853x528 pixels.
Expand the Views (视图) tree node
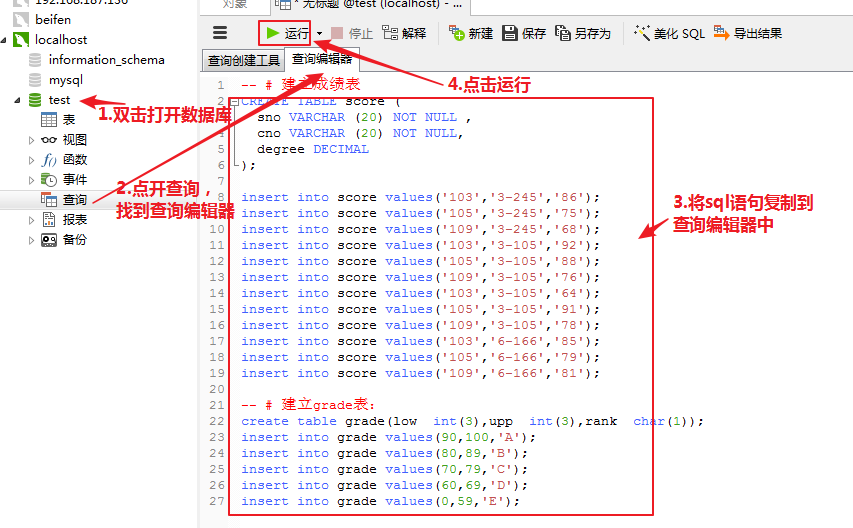tap(32, 140)
